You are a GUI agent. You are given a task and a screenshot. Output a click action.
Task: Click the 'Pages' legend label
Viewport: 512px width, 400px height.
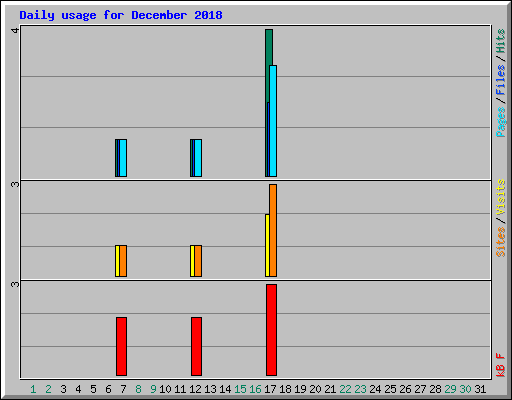(500, 122)
